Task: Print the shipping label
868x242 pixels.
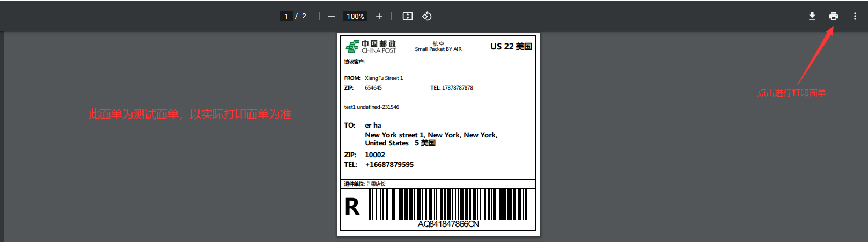Action: pos(834,16)
